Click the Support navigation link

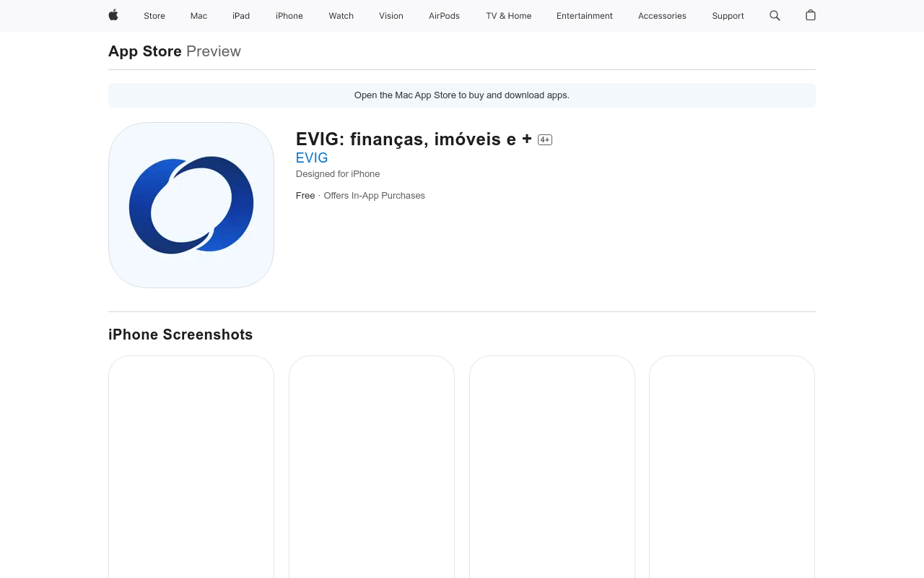(x=727, y=15)
